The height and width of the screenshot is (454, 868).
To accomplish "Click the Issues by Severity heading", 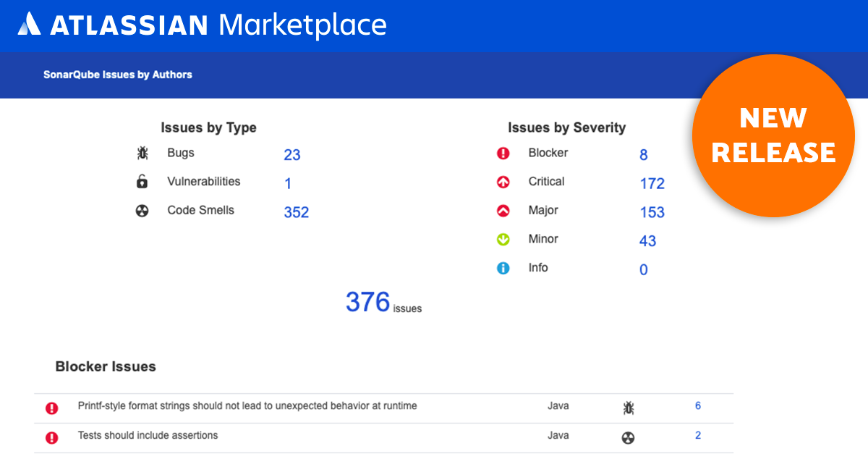I will click(566, 128).
